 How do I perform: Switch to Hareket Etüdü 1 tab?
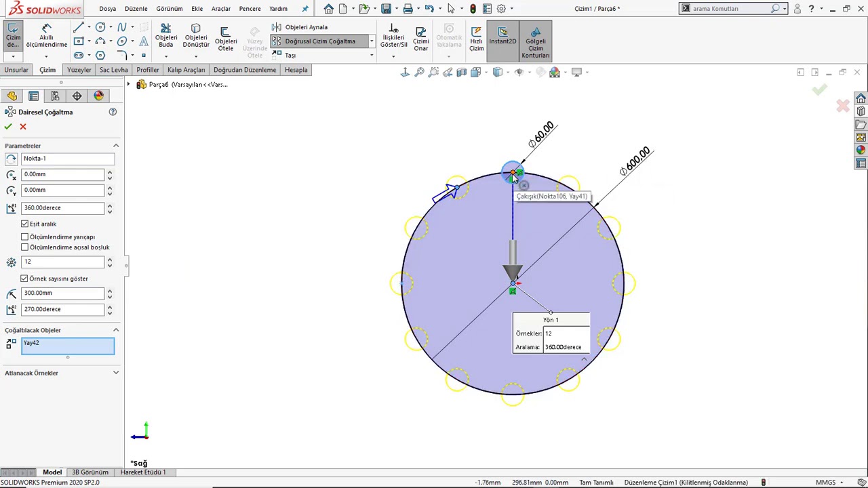click(143, 472)
